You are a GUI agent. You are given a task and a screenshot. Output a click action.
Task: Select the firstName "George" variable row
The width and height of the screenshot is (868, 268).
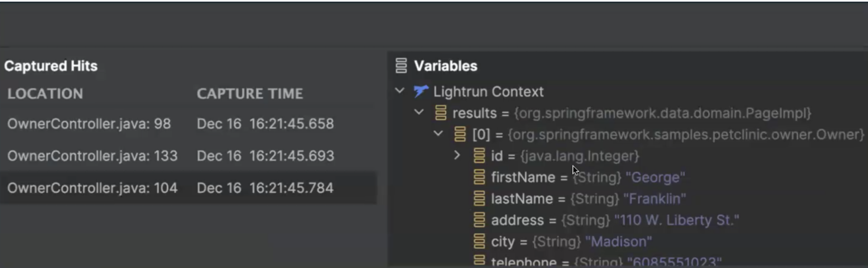pos(588,177)
